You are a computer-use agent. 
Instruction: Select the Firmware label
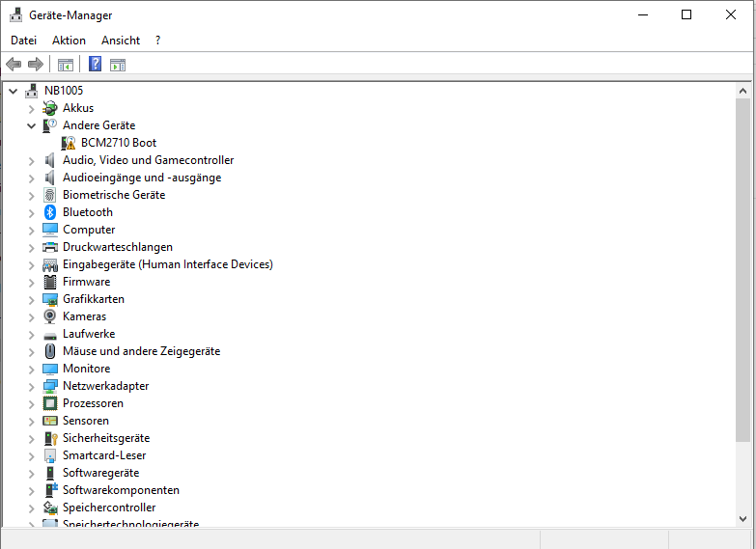[x=86, y=282]
